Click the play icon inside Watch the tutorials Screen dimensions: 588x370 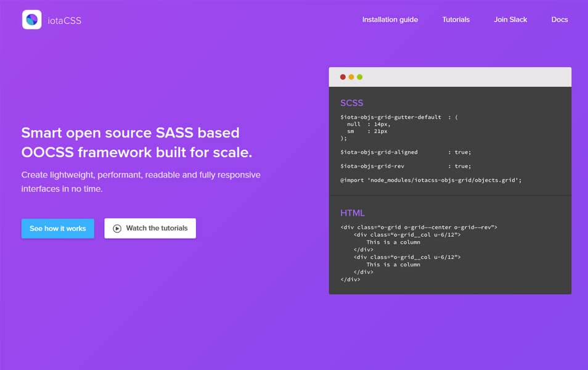(x=116, y=228)
